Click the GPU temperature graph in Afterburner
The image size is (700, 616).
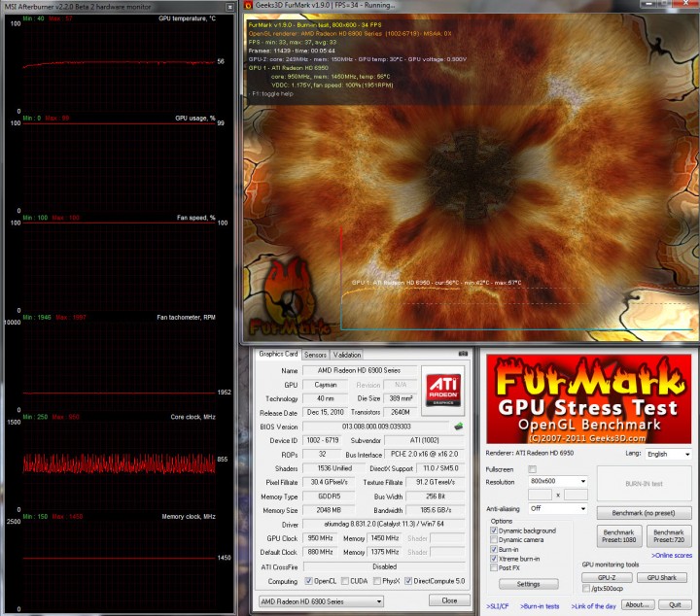click(120, 65)
